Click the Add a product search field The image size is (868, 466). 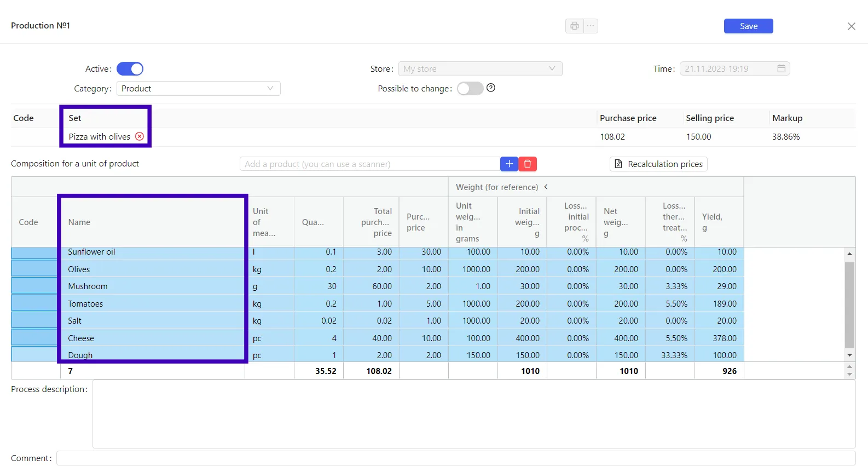point(370,164)
